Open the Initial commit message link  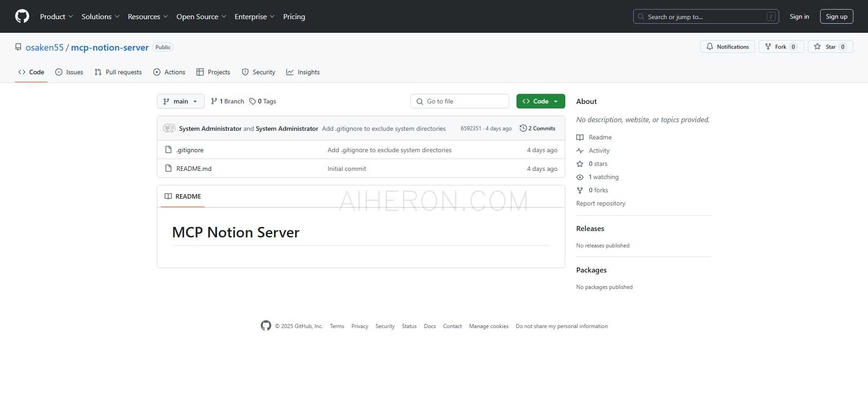(347, 169)
